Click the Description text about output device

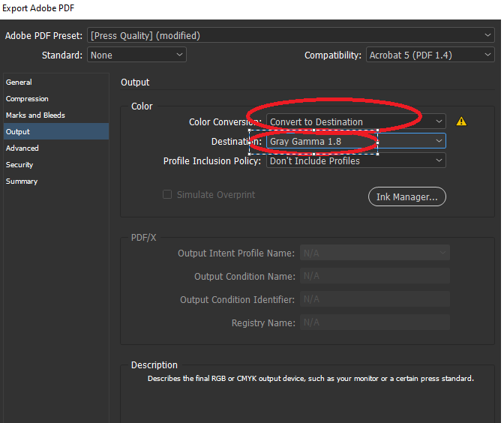[310, 378]
